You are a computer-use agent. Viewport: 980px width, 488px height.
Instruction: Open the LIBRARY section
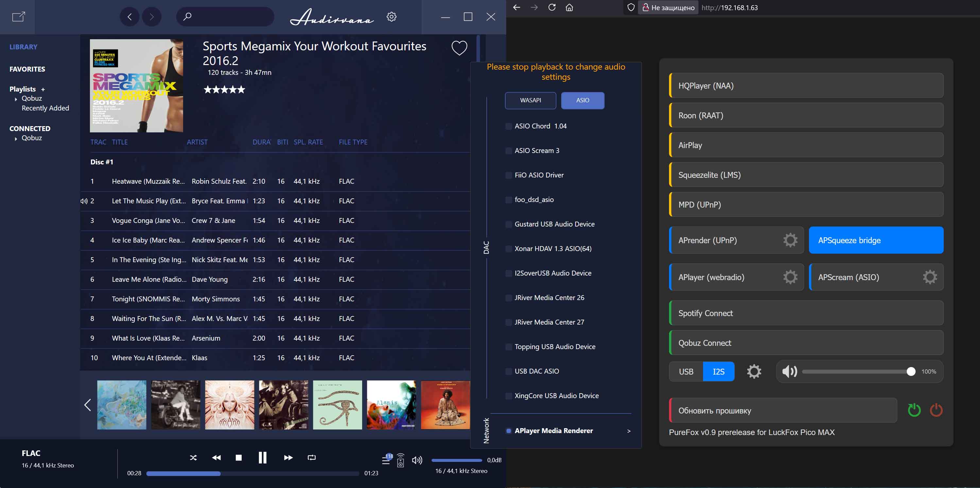coord(23,47)
